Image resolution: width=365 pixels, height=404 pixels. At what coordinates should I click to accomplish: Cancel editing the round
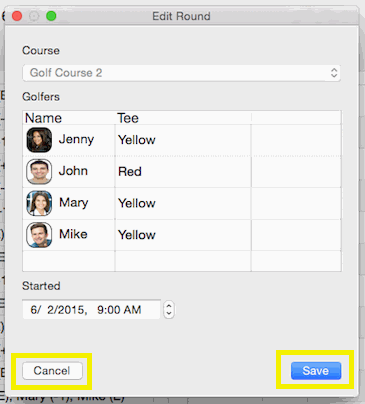pos(52,371)
